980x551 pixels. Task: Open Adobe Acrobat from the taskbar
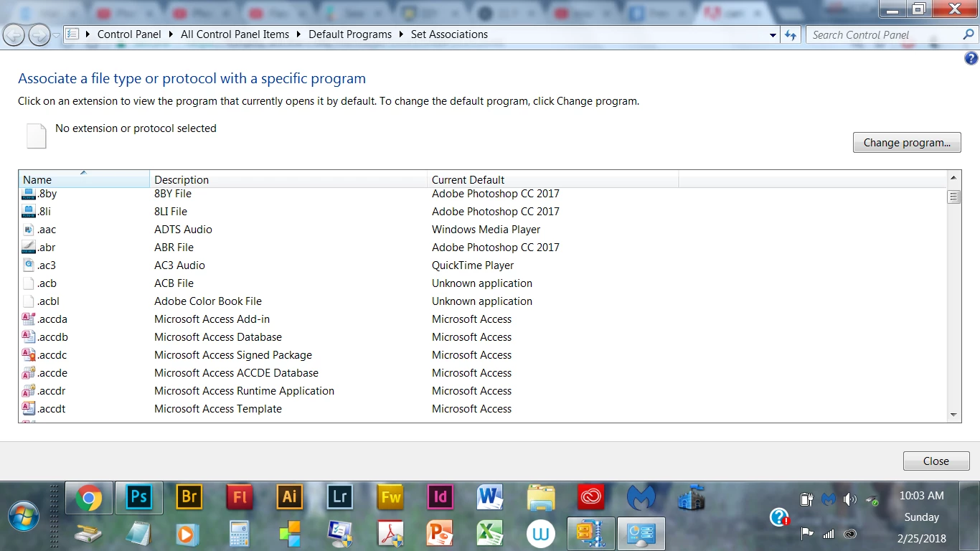(x=390, y=534)
